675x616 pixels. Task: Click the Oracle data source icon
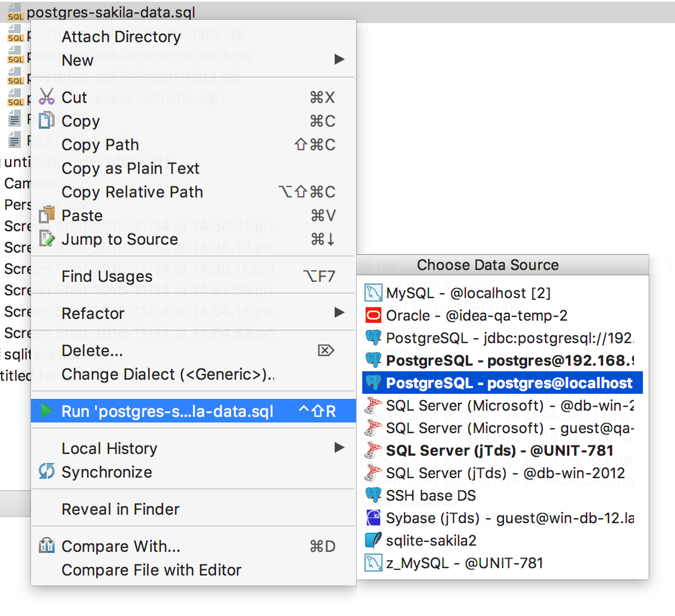pyautogui.click(x=373, y=316)
